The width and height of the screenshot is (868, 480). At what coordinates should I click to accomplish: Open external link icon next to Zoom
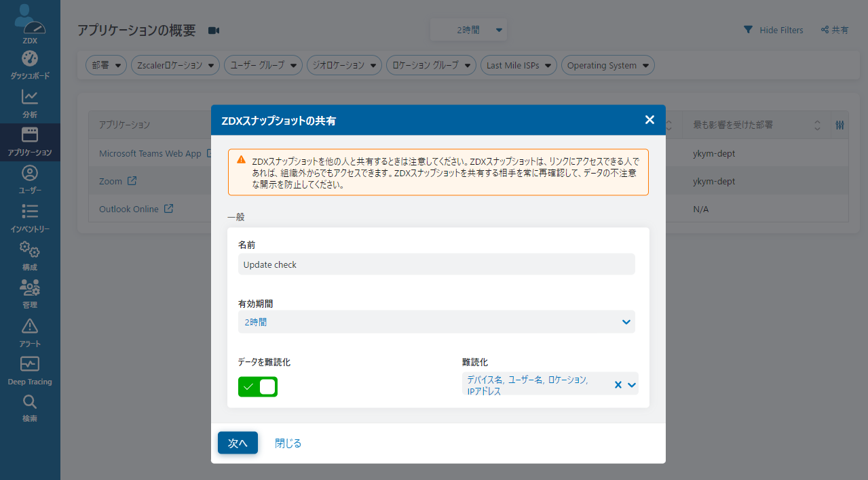click(x=132, y=181)
